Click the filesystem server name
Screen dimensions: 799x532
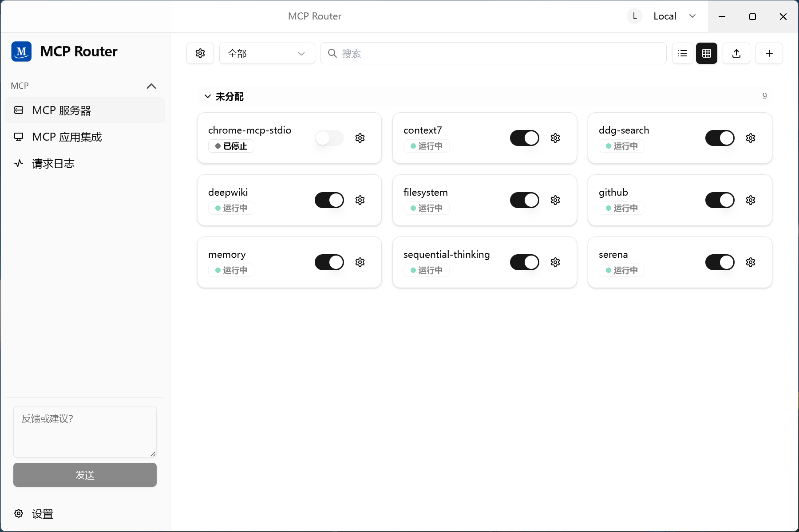[426, 192]
